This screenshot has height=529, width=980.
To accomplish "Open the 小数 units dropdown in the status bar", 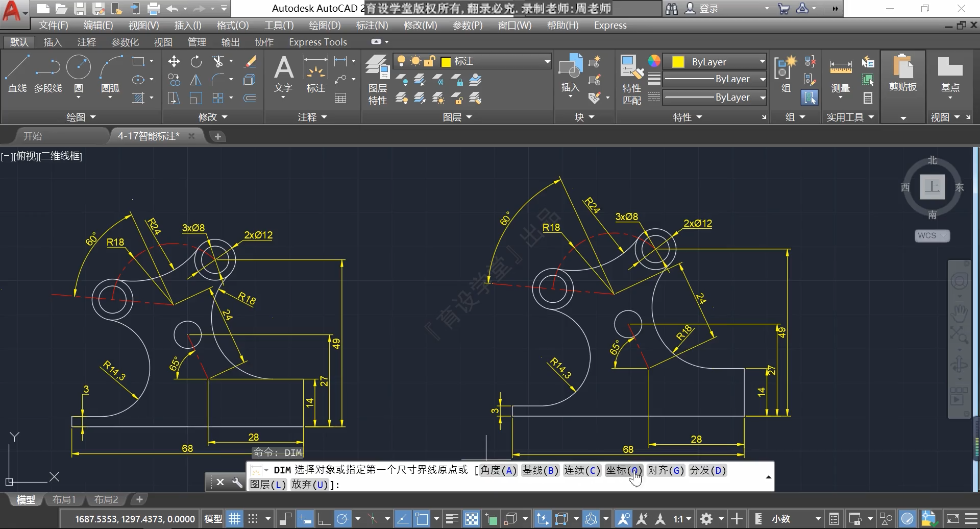I will pyautogui.click(x=796, y=519).
